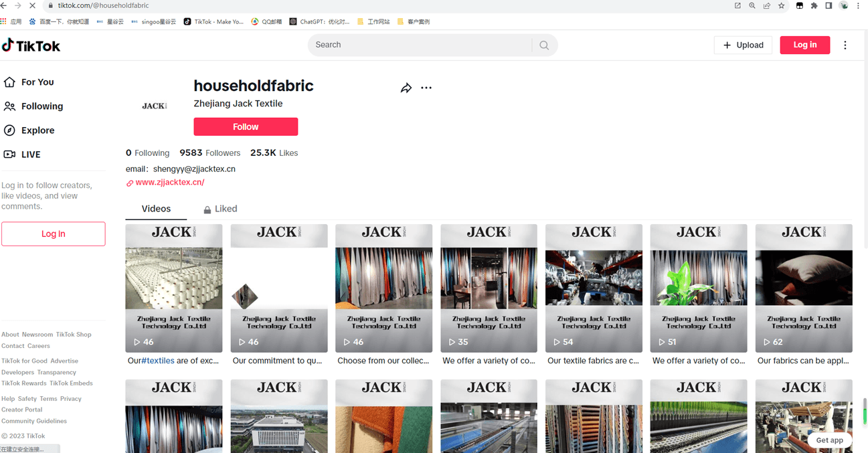The image size is (868, 453).
Task: Open the browser extensions puzzle icon
Action: [814, 5]
